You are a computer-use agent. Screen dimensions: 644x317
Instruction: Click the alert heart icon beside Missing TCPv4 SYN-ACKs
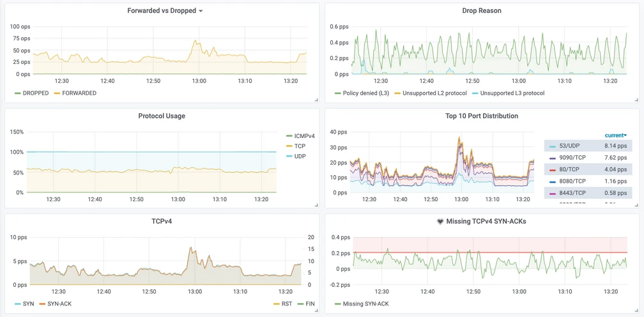tap(440, 222)
